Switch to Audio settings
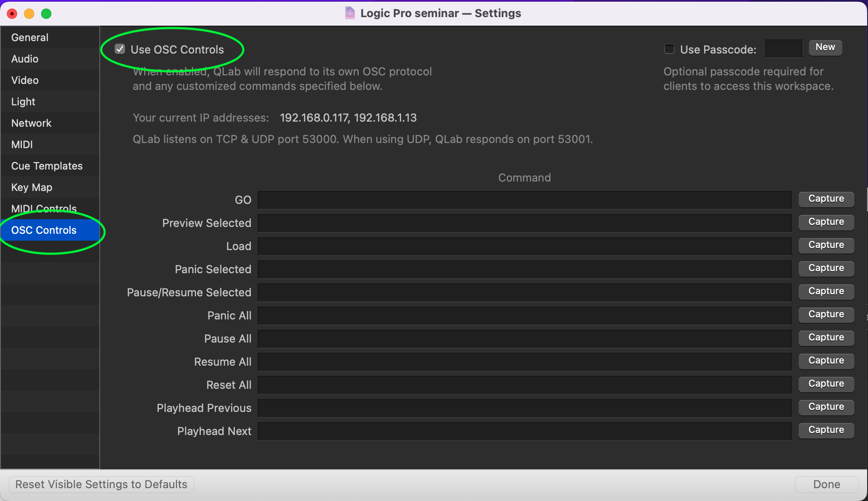The width and height of the screenshot is (868, 501). coord(25,59)
